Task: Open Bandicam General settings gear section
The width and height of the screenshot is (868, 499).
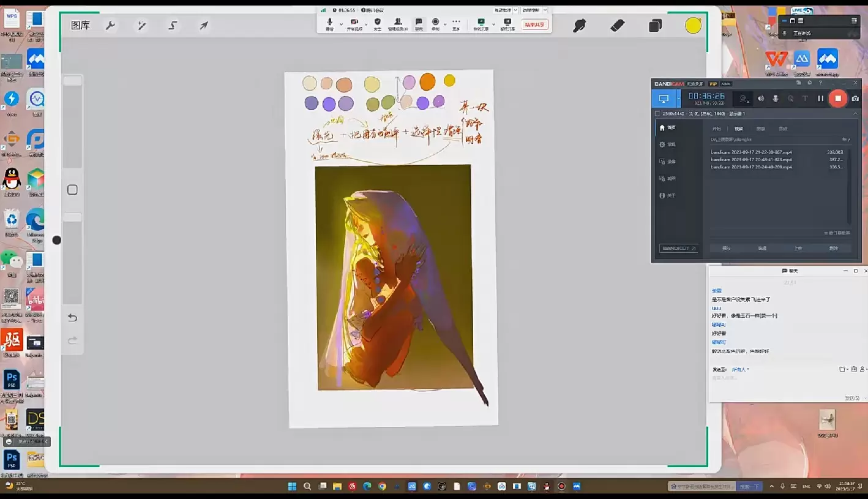Action: tap(667, 144)
